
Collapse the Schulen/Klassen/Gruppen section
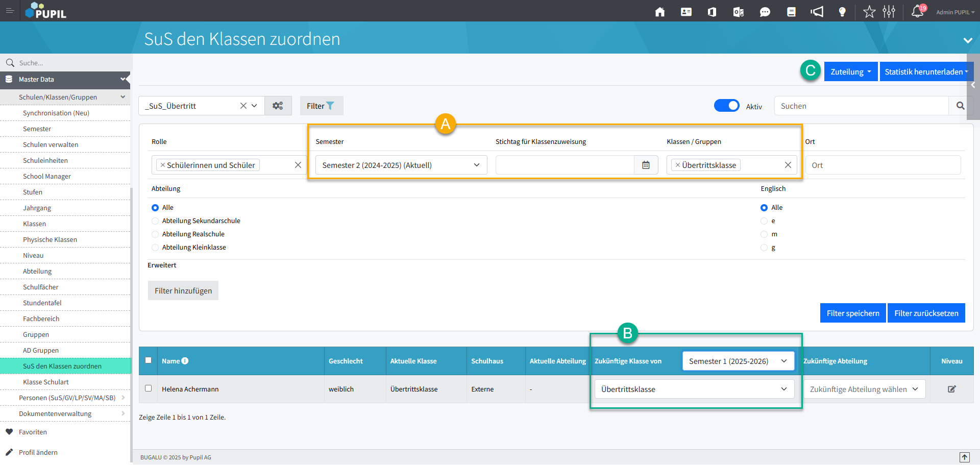(x=65, y=97)
